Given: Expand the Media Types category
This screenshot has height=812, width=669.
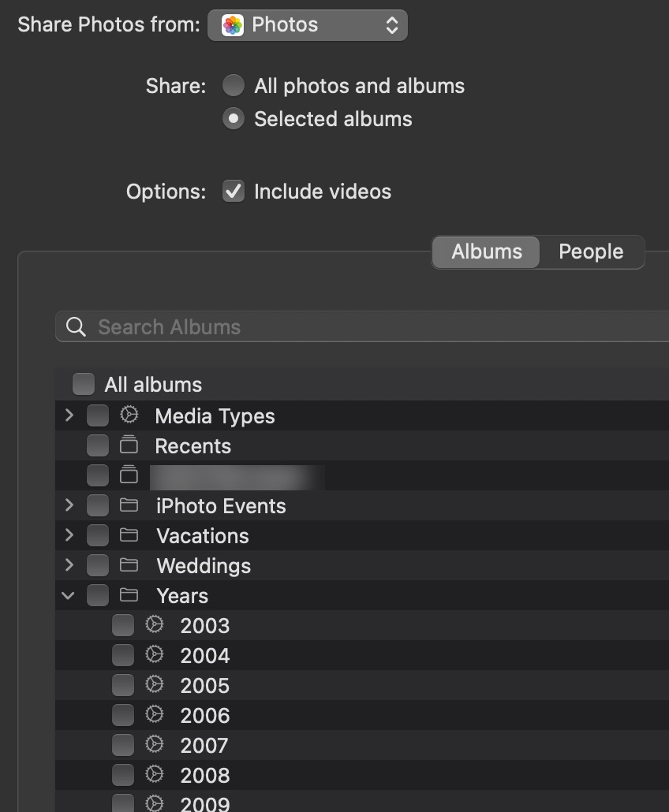Looking at the screenshot, I should (69, 415).
